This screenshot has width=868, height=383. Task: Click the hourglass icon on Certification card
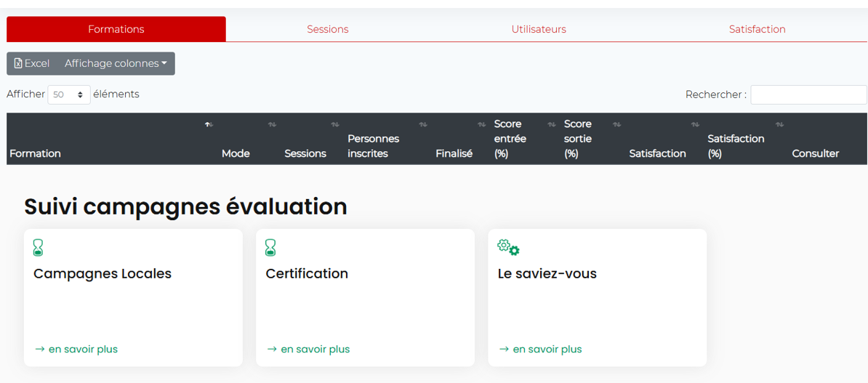point(270,248)
